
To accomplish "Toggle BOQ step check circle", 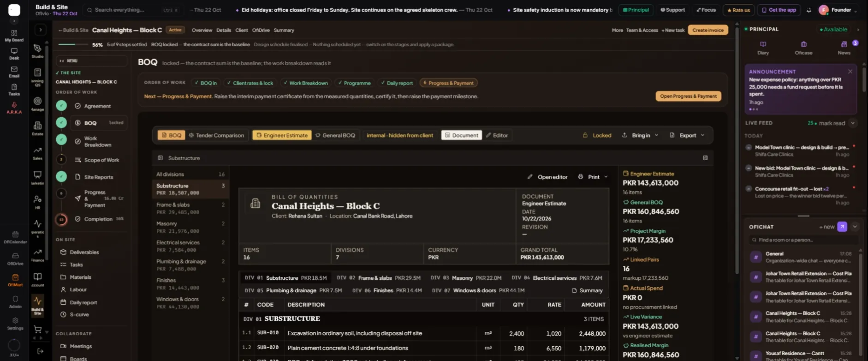I will click(x=61, y=123).
